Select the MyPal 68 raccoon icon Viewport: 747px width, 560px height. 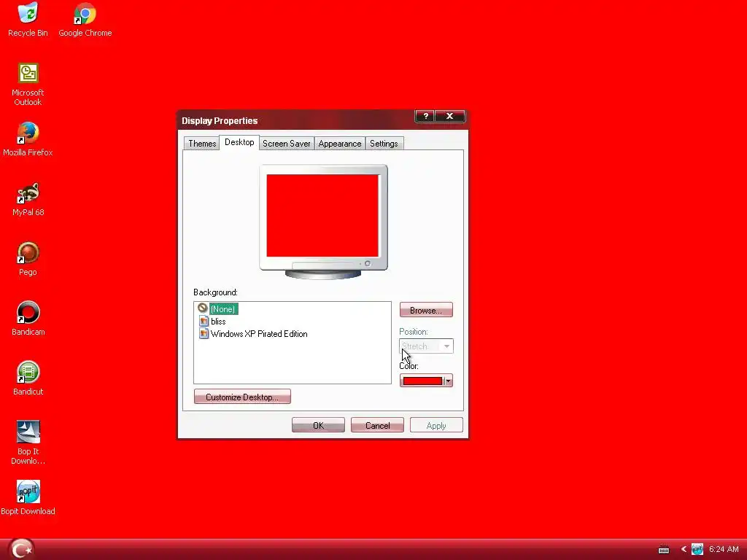[x=28, y=192]
